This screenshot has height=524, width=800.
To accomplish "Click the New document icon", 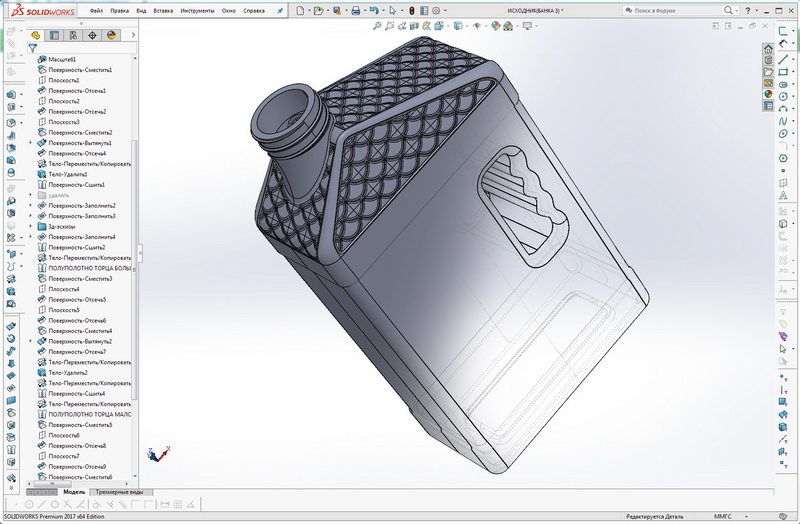I will coord(300,10).
